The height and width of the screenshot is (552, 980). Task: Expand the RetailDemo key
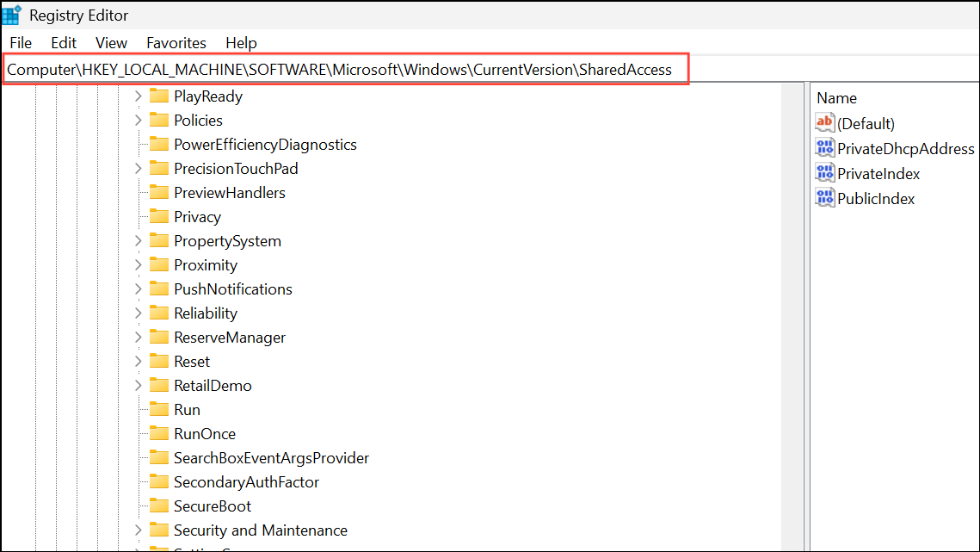(139, 385)
